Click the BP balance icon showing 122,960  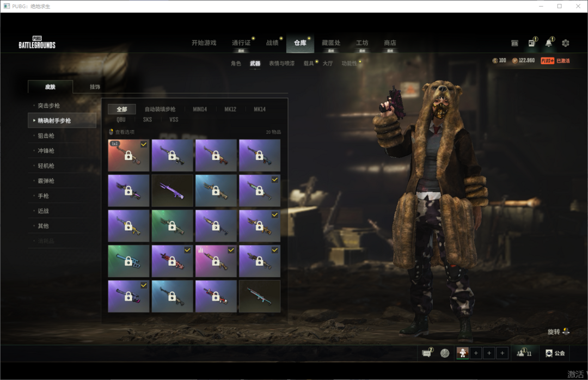(x=515, y=61)
